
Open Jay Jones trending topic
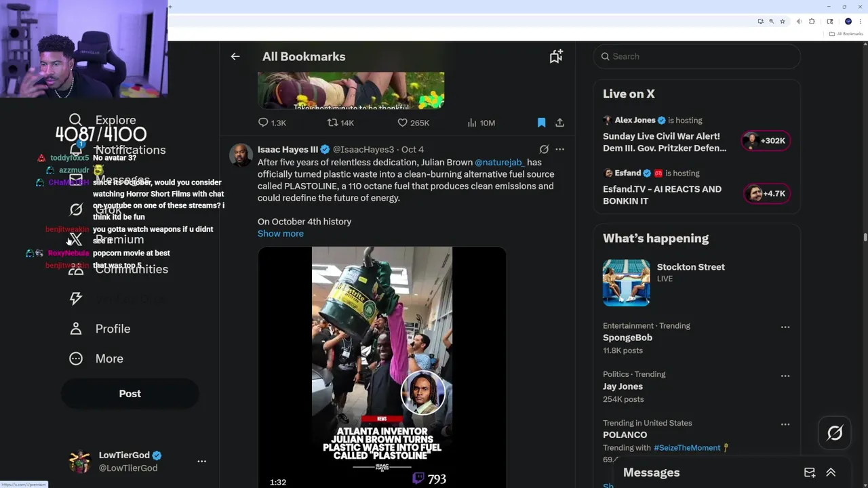[x=623, y=386]
